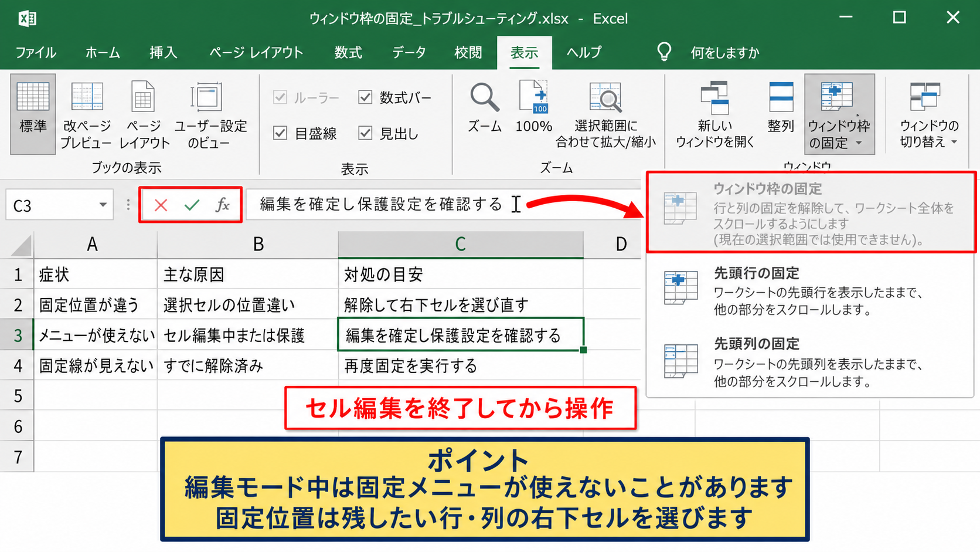Click cell containing 固定線が見えない

point(95,365)
